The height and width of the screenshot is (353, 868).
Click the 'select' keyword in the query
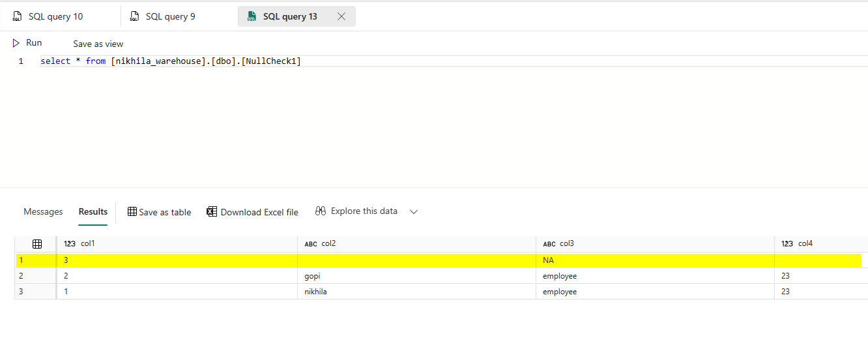[55, 61]
